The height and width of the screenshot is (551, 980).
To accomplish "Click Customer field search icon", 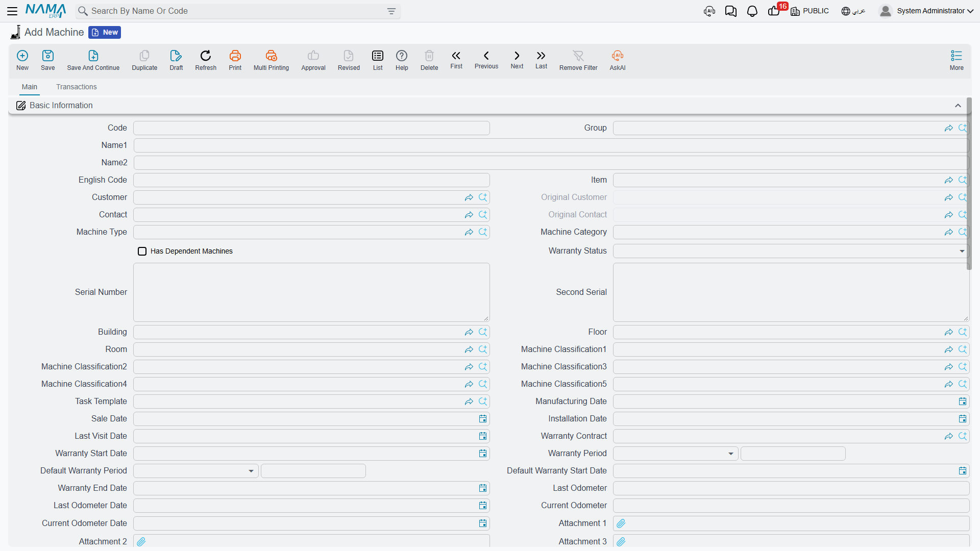I will tap(483, 197).
